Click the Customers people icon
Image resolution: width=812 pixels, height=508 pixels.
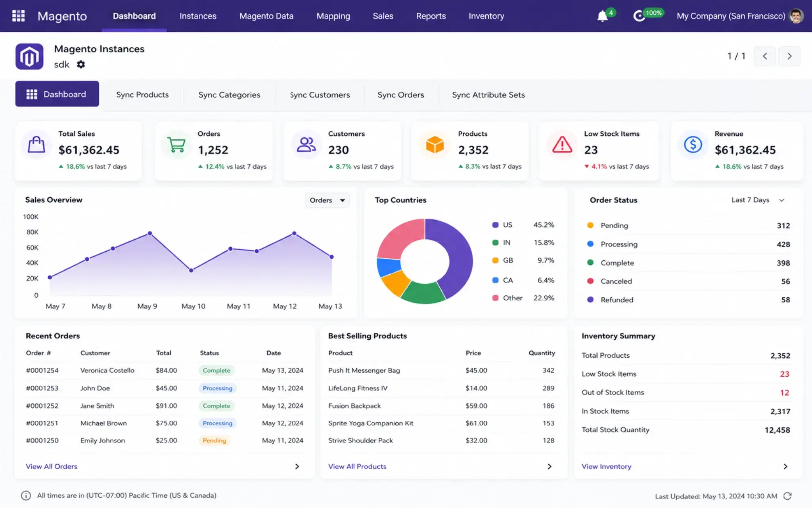tap(306, 145)
